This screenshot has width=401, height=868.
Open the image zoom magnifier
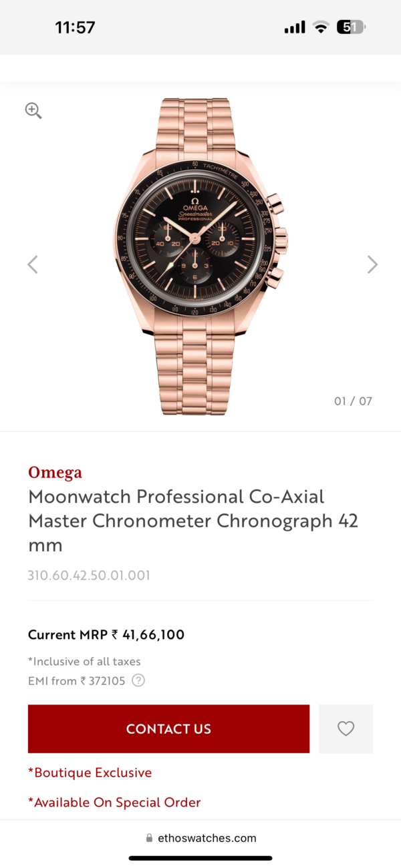[33, 111]
